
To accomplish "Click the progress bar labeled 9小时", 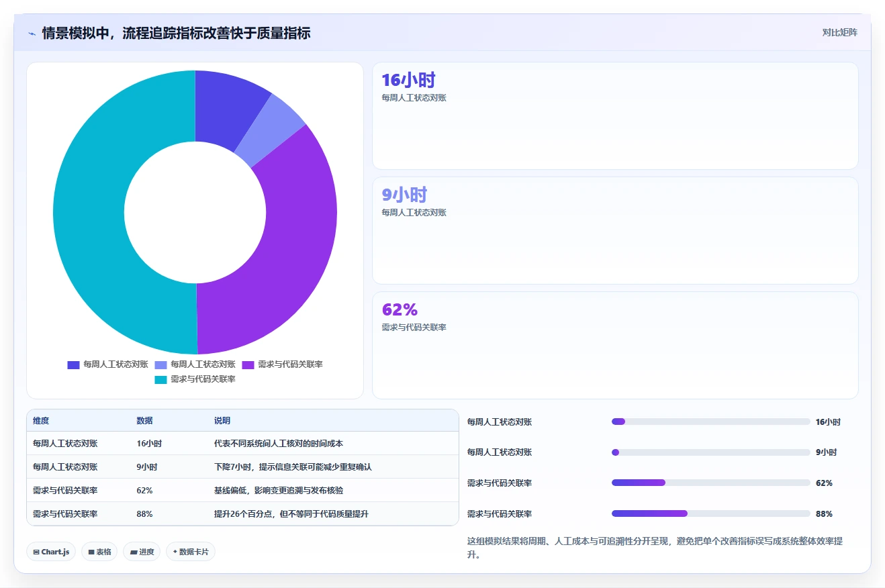I will point(711,452).
